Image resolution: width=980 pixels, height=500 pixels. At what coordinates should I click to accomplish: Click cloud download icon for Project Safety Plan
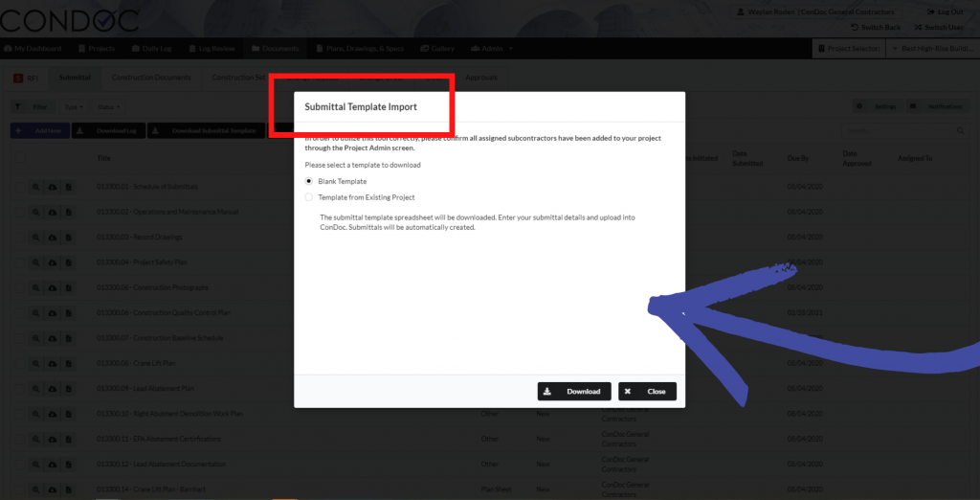[x=53, y=262]
